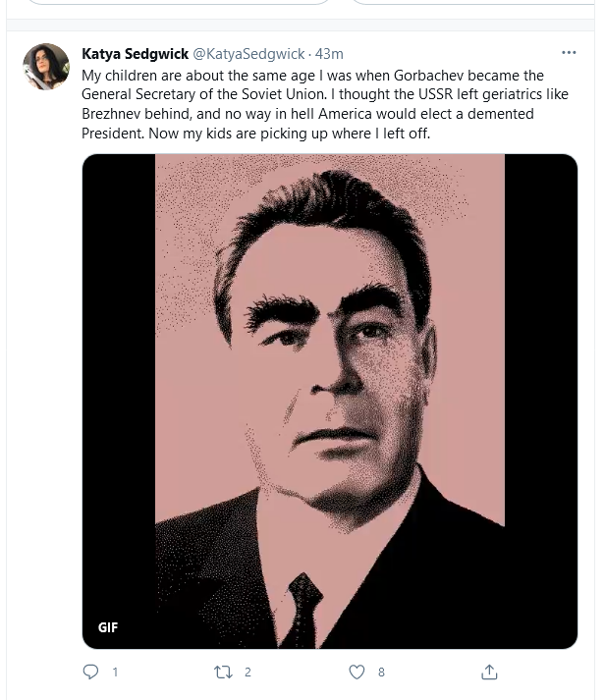Open the share tweet icon
Viewport: 605px width, 700px height.
tap(489, 673)
